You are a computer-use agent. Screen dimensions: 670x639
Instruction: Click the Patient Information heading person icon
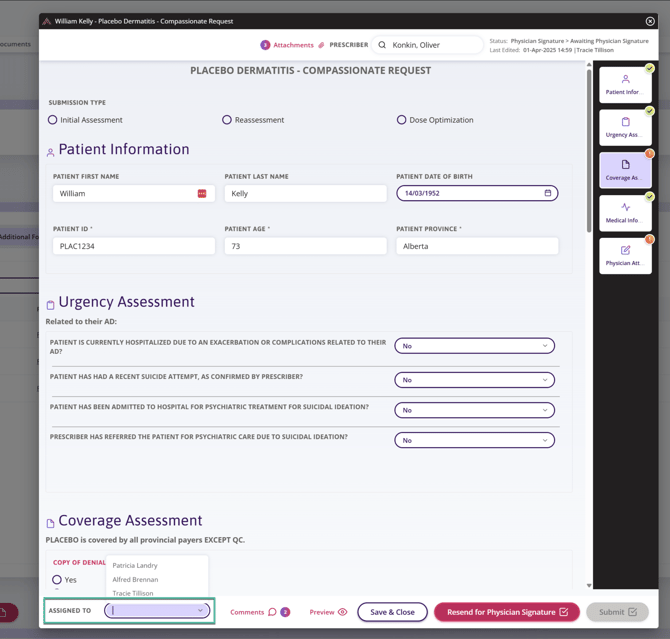point(50,152)
